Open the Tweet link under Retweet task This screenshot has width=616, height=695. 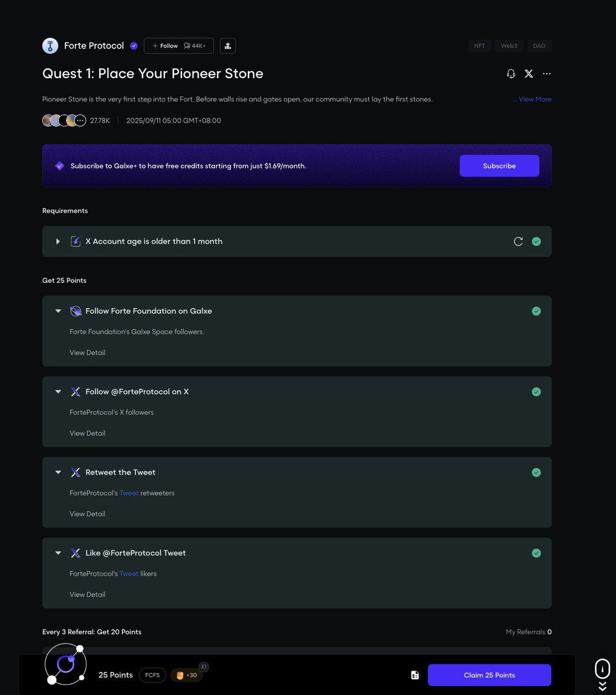(x=129, y=493)
